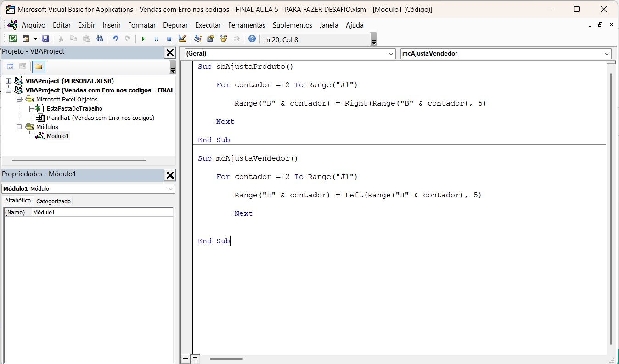This screenshot has width=619, height=364.
Task: Open VBA Help with question mark icon
Action: 252,39
